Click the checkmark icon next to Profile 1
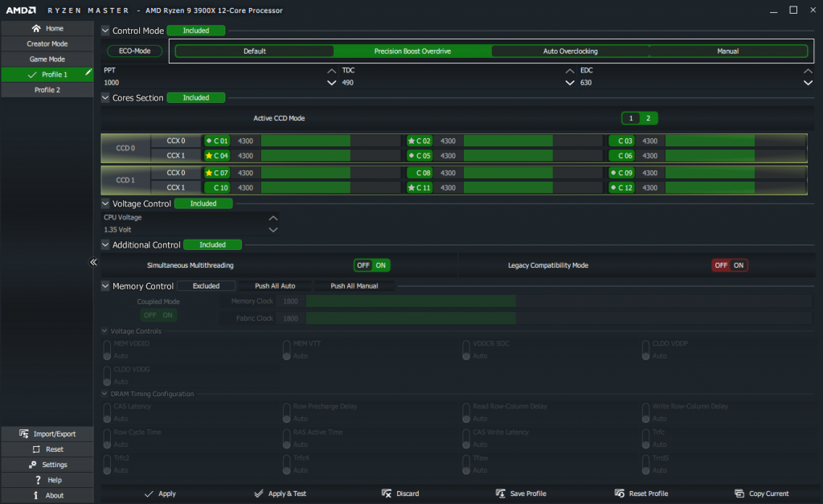The width and height of the screenshot is (823, 504). (x=32, y=75)
